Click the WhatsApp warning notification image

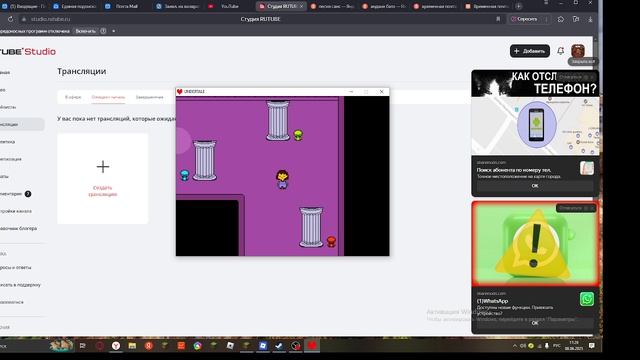click(535, 244)
